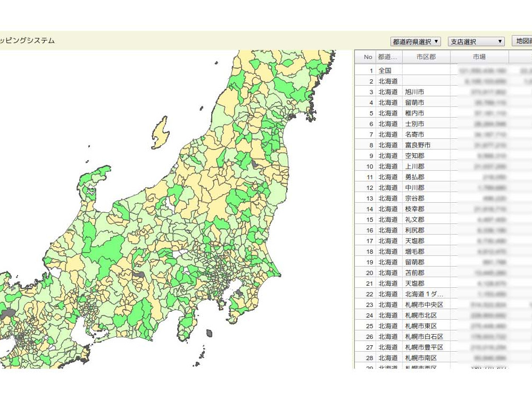532x399 pixels.
Task: Select the 礼文郡 row
Action: [443, 220]
